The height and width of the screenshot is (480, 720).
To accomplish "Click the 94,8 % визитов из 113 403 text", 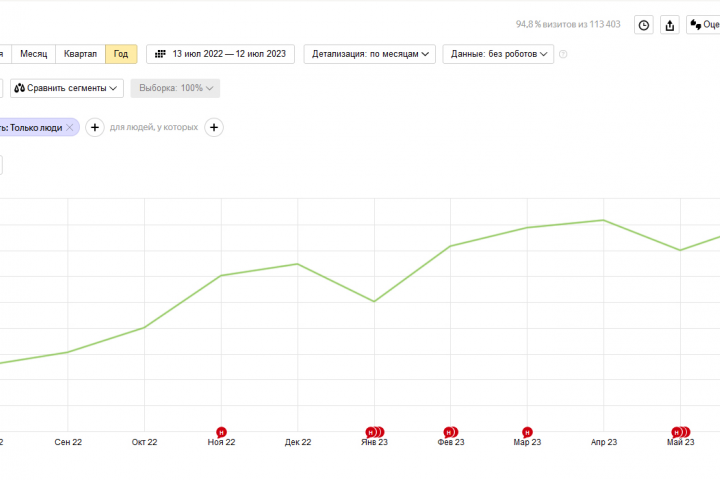I will point(568,24).
